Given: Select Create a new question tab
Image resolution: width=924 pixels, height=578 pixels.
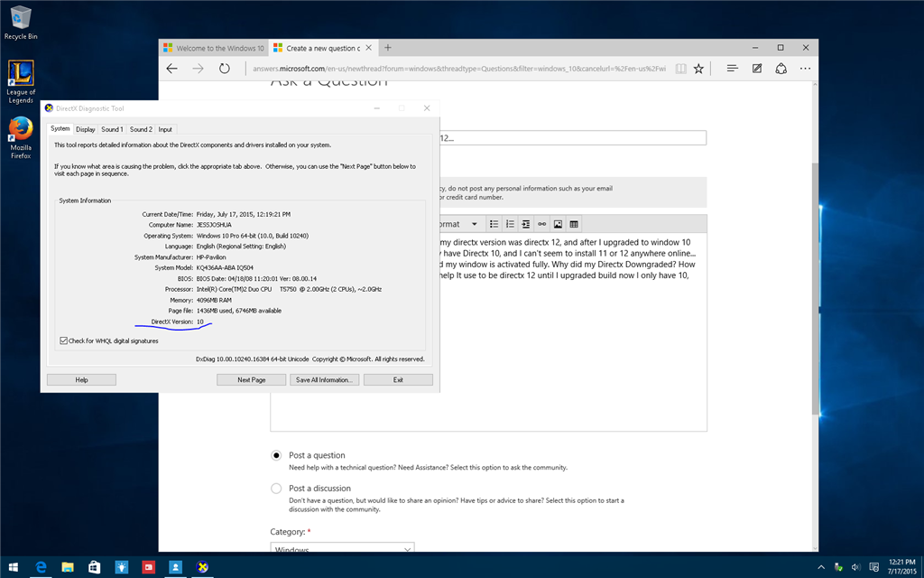Looking at the screenshot, I should tap(322, 49).
